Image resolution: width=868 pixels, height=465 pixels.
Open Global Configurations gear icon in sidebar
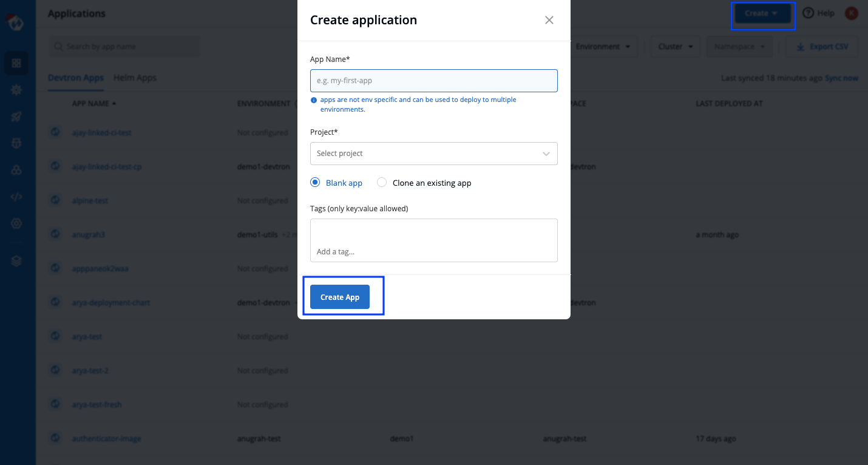16,223
